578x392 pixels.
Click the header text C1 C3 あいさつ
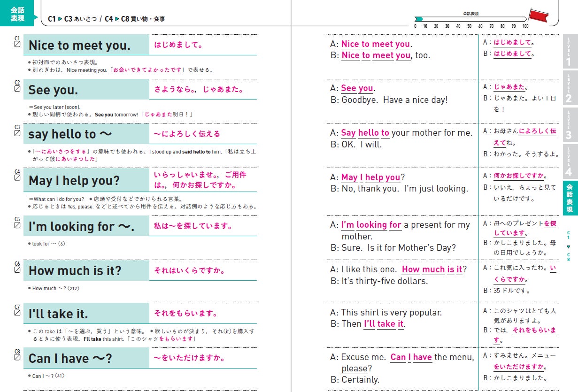coord(72,19)
